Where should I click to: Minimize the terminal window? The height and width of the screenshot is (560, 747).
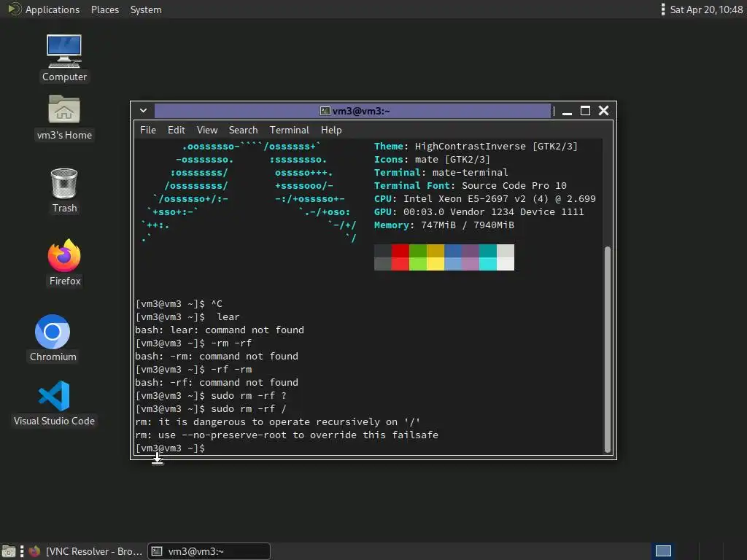coord(567,111)
